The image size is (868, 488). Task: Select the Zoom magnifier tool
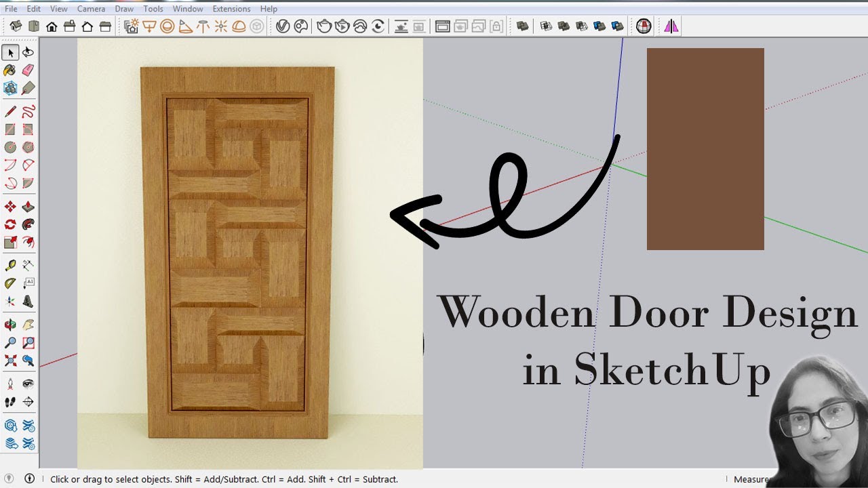point(10,343)
